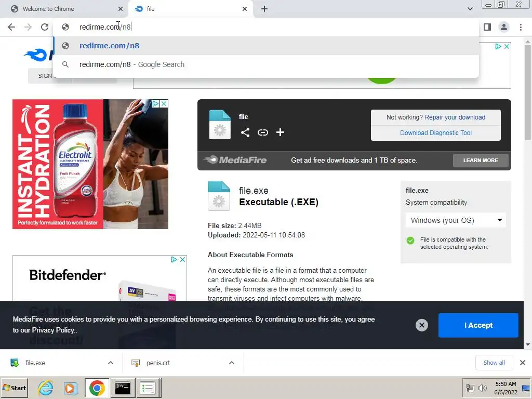Open the tab search chevron
532x399 pixels.
470,9
